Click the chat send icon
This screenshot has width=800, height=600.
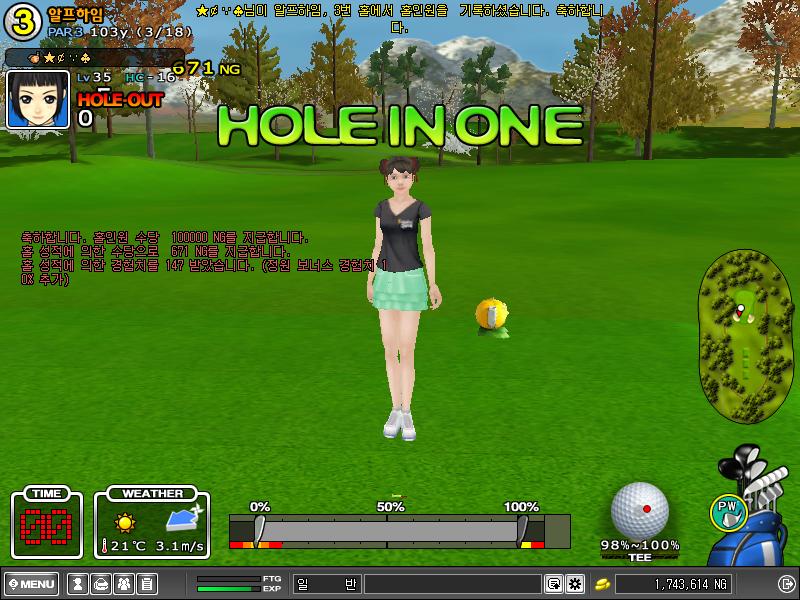554,584
